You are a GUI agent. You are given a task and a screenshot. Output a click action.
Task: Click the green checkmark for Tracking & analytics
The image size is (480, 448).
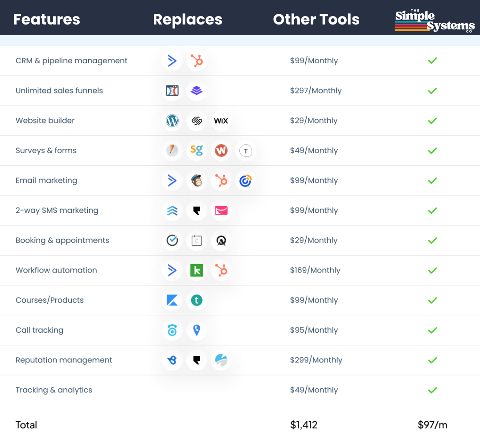(432, 390)
